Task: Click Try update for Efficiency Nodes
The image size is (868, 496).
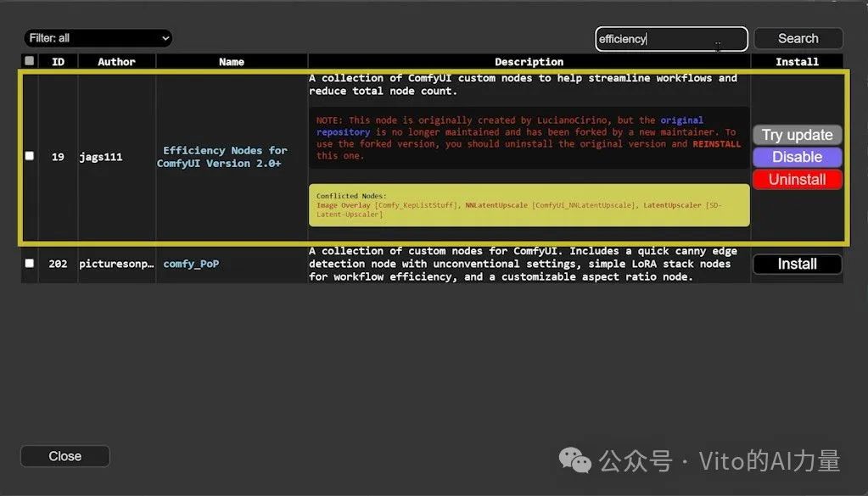Action: (797, 135)
